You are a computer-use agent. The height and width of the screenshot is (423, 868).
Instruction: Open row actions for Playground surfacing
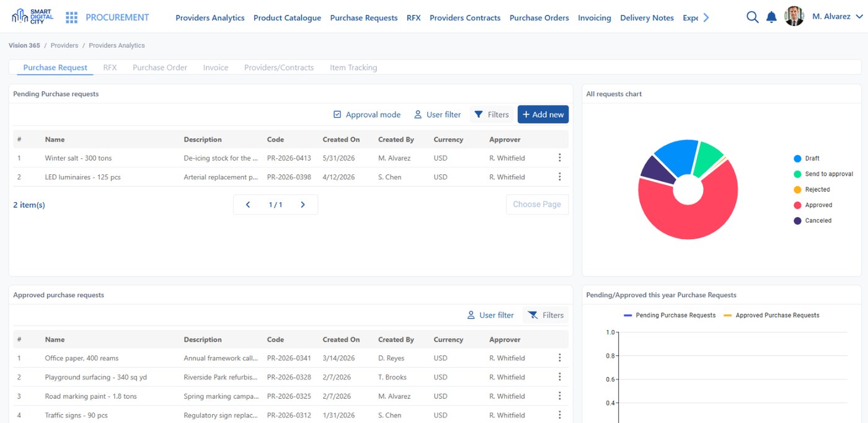tap(559, 377)
